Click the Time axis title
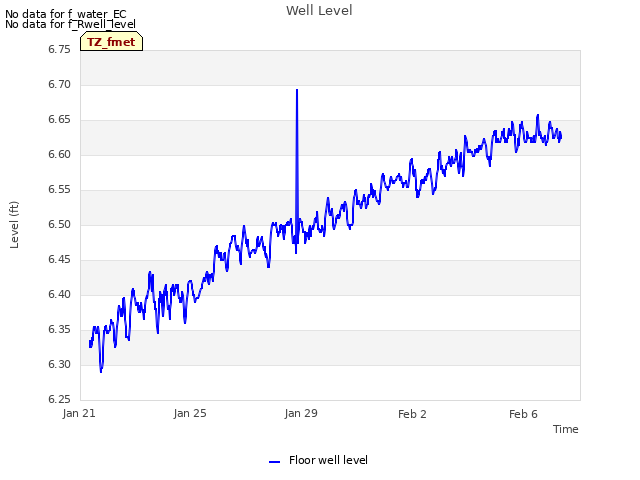 coord(566,429)
